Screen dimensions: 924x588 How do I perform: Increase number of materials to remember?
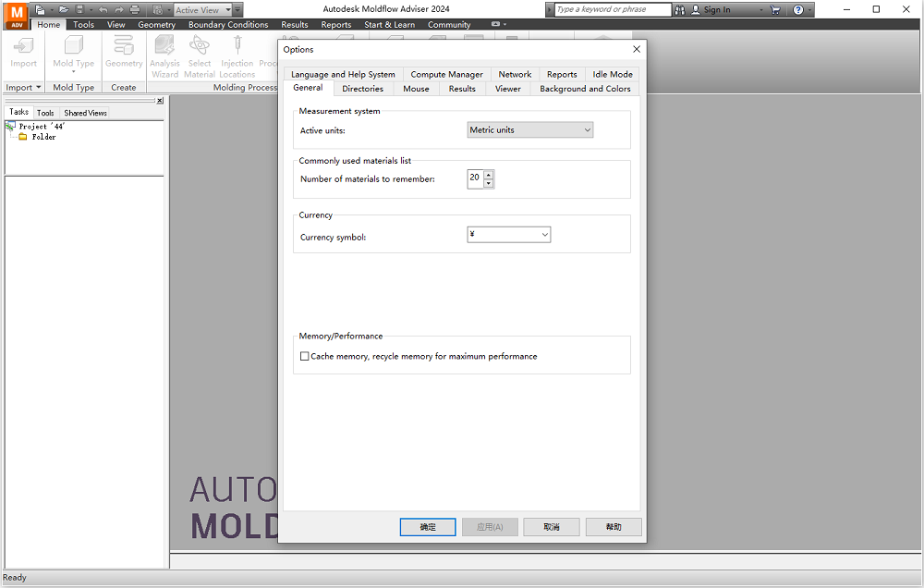[x=489, y=175]
